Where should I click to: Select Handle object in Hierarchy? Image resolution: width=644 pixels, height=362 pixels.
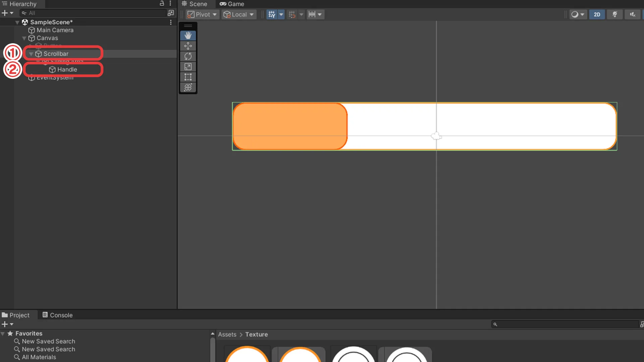[67, 70]
